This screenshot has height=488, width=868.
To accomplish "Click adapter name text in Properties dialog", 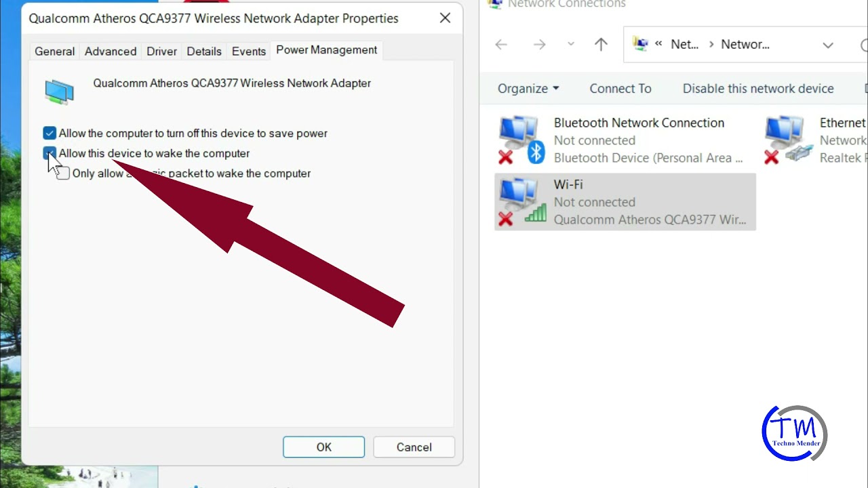I will [x=232, y=83].
